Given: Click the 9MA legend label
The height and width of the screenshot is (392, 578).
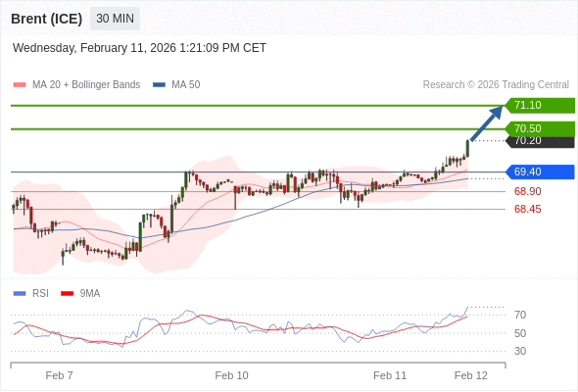Looking at the screenshot, I should [x=90, y=294].
